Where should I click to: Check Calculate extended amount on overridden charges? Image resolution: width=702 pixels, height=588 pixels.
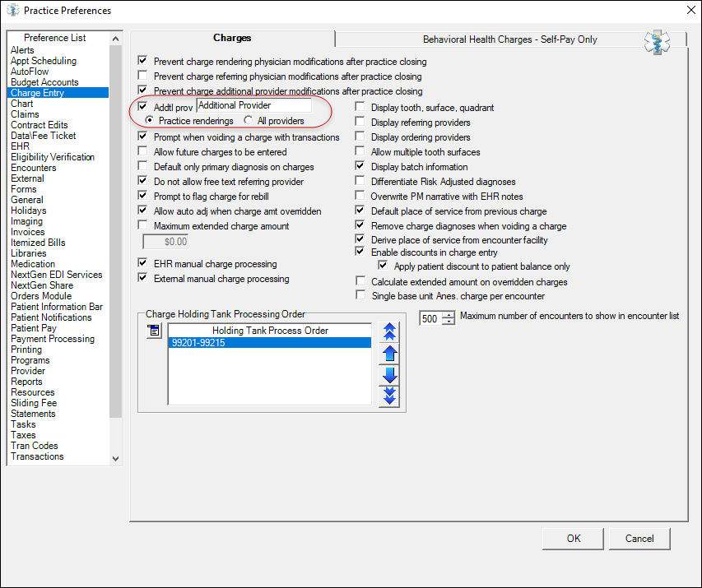pos(360,280)
